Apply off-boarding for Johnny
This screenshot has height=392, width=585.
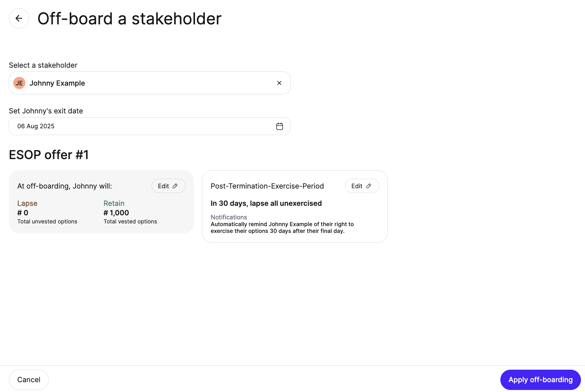click(540, 380)
